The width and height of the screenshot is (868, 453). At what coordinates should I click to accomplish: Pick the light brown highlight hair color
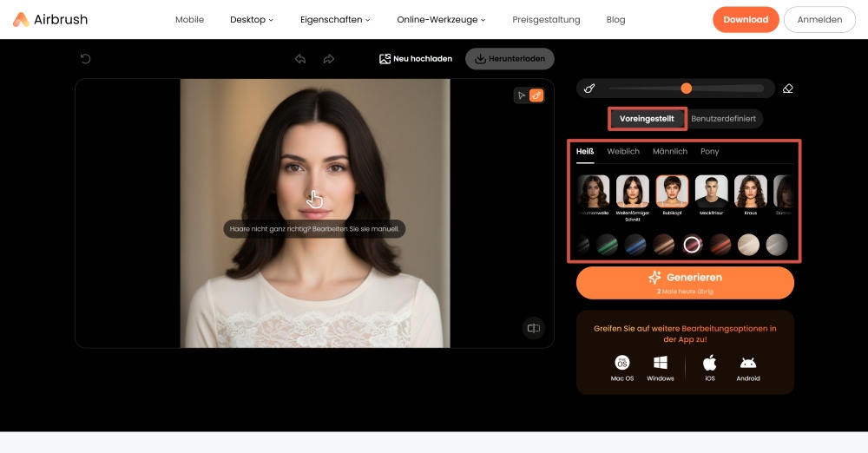[x=664, y=245]
